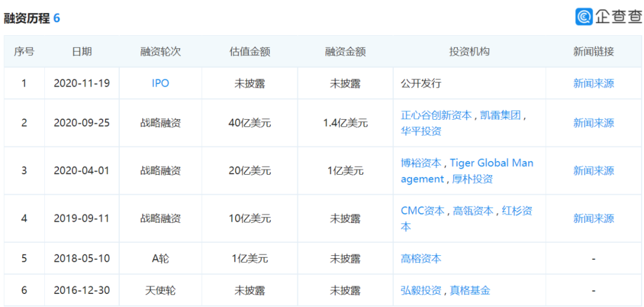Viewport: 644px width, 307px height.
Task: Open investor 弘毅投资
Action: coord(421,290)
